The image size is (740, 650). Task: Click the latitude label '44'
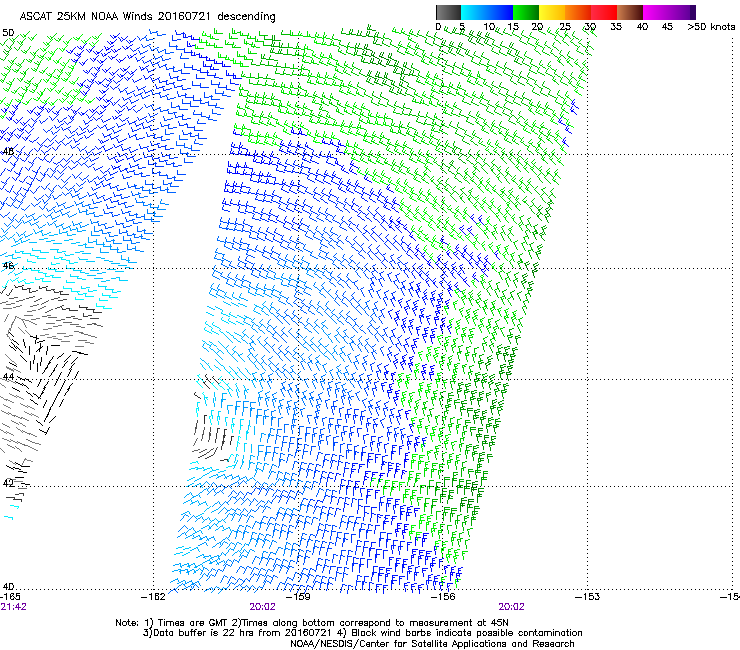(8, 377)
